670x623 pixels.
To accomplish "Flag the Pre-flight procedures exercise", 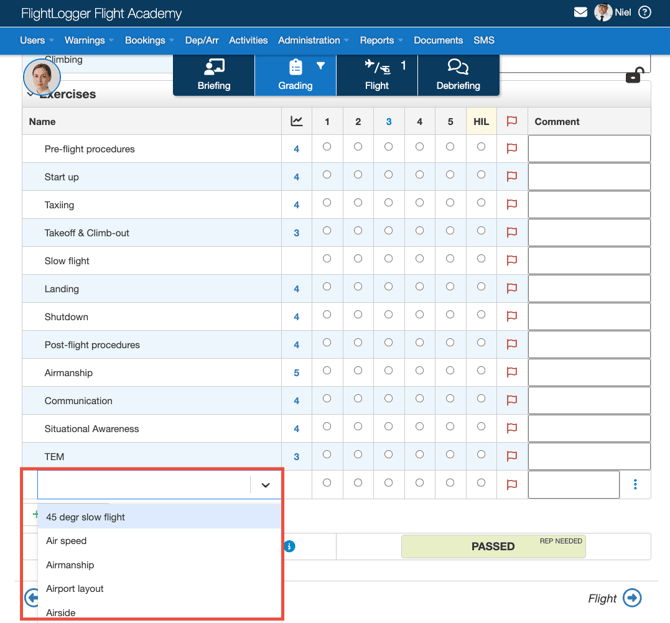I will click(x=512, y=149).
